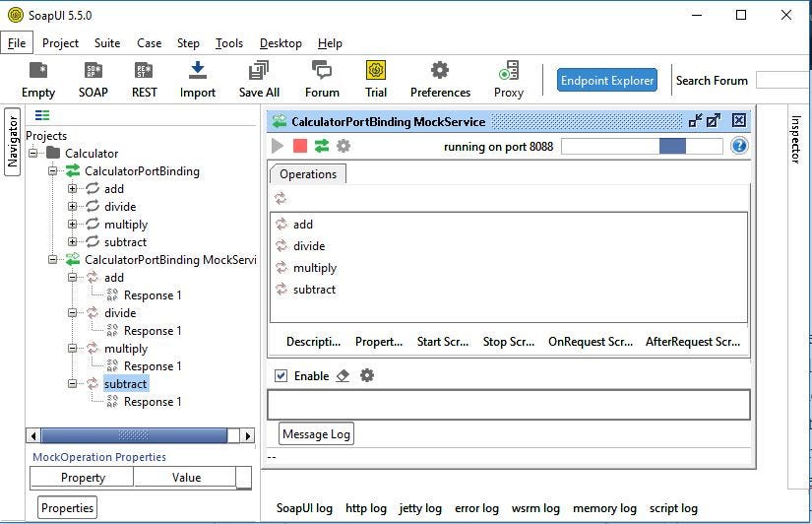
Task: Close the MockService internal window
Action: click(x=739, y=121)
